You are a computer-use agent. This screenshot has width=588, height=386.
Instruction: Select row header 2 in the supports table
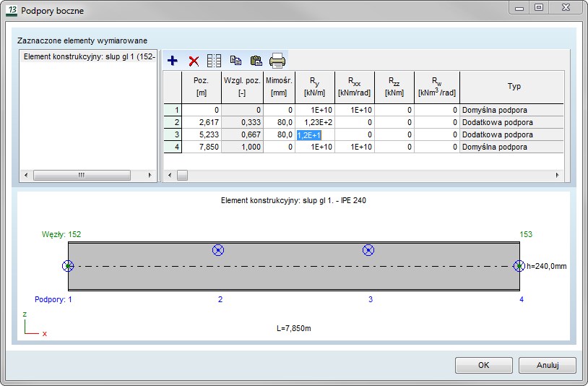click(173, 123)
